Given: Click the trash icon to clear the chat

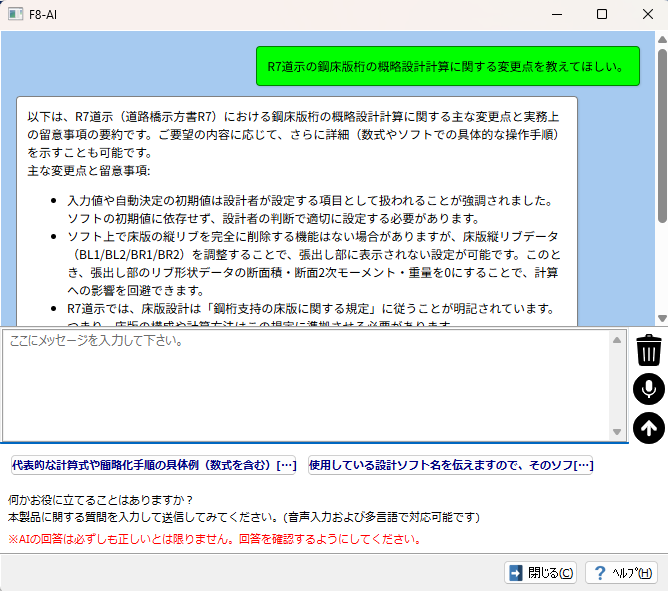Looking at the screenshot, I should click(648, 350).
